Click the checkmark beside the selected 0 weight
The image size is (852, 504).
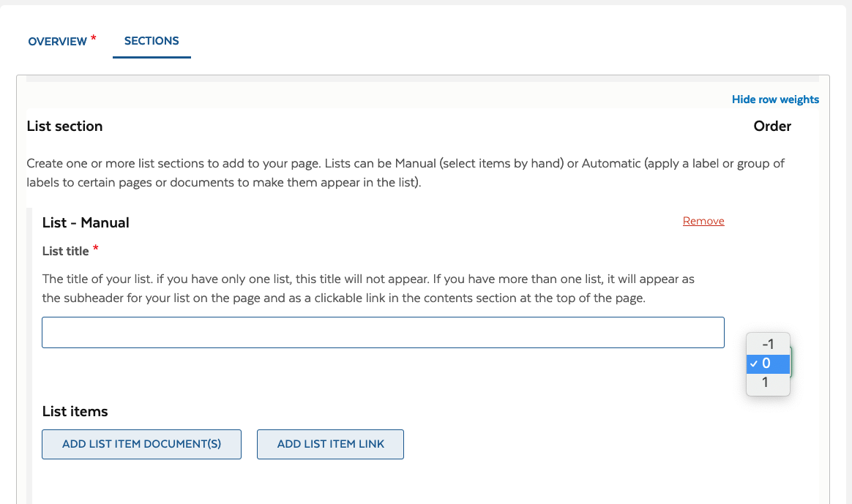(753, 364)
